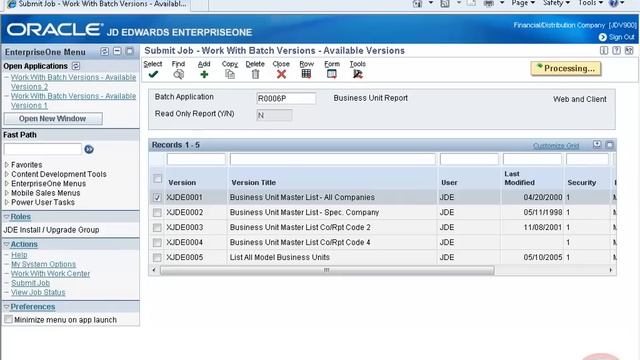This screenshot has height=360, width=640.
Task: Open Work With Work Center link
Action: tap(50, 274)
